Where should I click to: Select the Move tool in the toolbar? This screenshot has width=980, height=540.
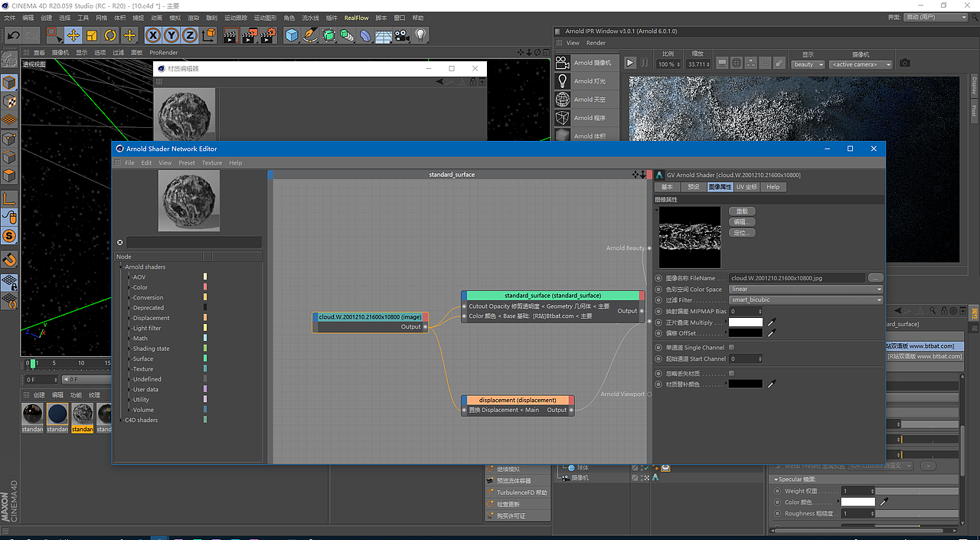pos(73,35)
